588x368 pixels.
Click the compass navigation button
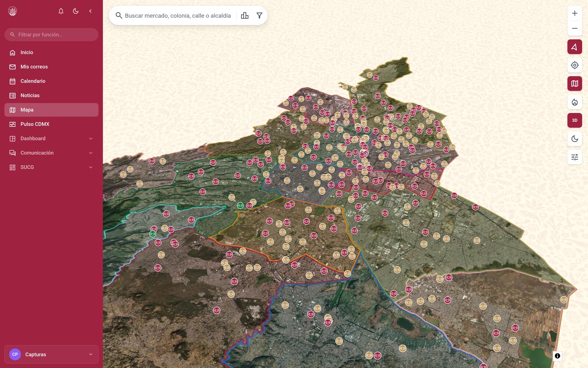[x=575, y=47]
